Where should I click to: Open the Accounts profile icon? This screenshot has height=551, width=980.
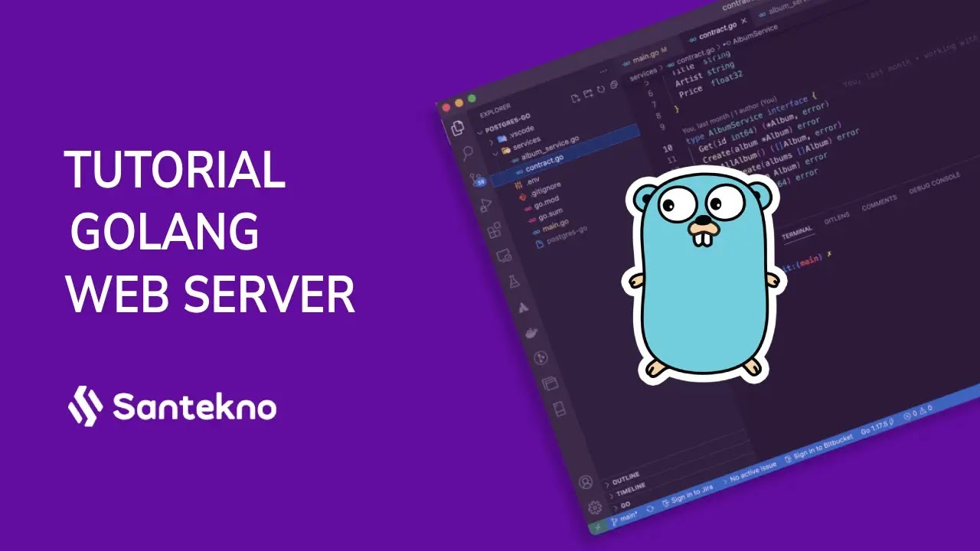click(x=586, y=481)
